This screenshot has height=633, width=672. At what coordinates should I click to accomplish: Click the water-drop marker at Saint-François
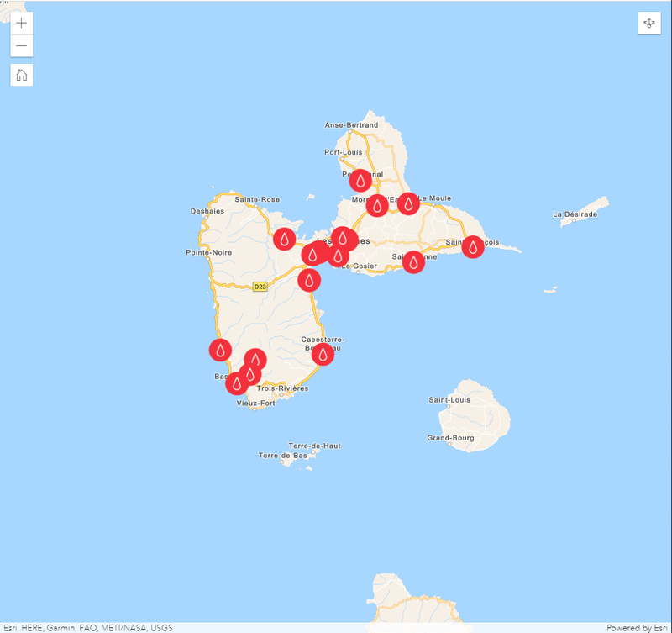pos(473,247)
